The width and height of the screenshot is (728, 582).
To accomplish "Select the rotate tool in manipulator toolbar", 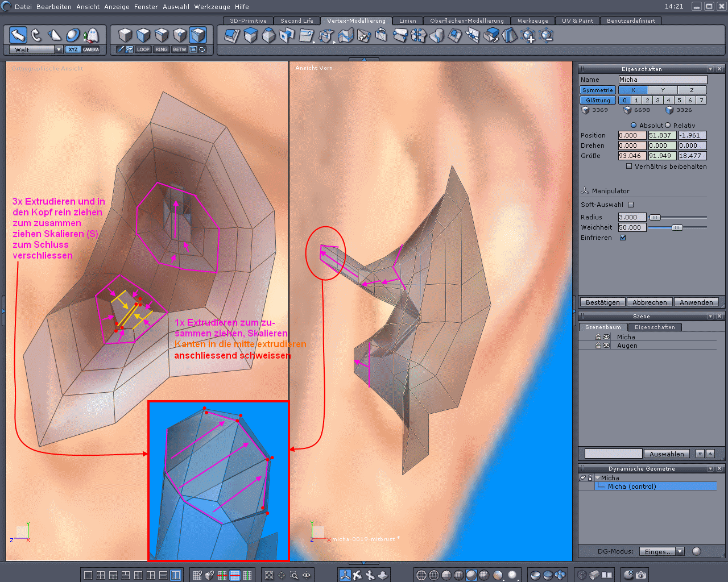I will (36, 35).
